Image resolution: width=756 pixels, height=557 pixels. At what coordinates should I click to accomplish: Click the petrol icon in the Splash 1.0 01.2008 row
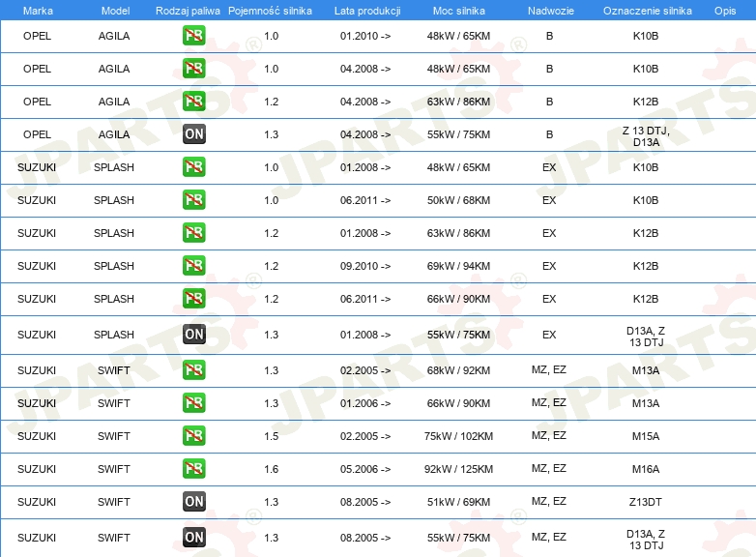click(193, 167)
